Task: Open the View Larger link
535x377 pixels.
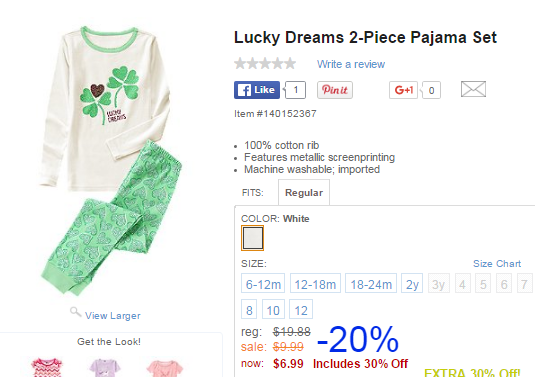Action: 113,316
